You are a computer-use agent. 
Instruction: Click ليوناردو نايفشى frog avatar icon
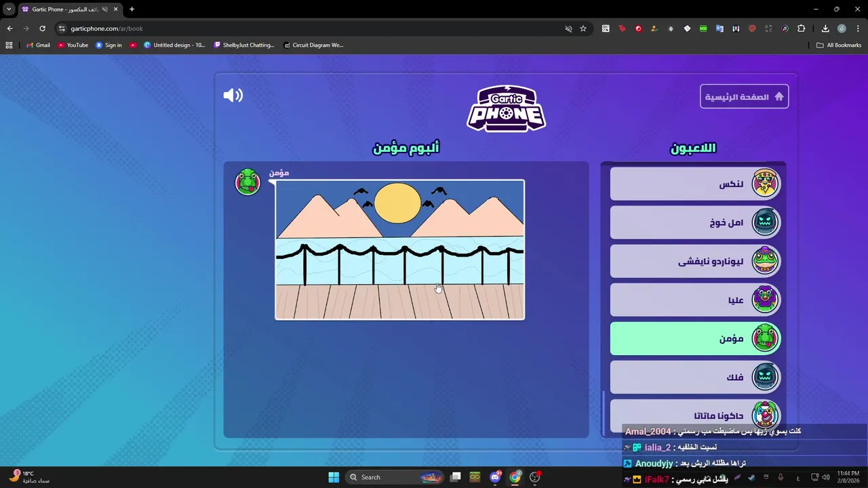tap(765, 260)
